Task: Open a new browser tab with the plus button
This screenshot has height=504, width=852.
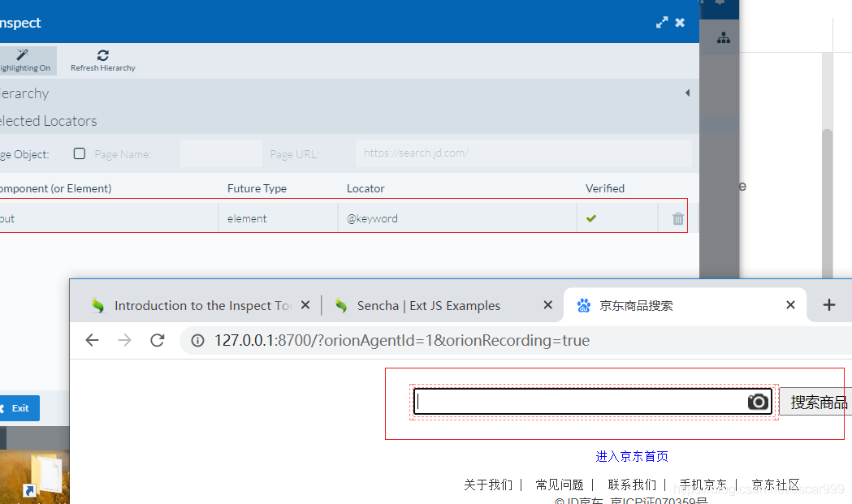Action: 828,305
